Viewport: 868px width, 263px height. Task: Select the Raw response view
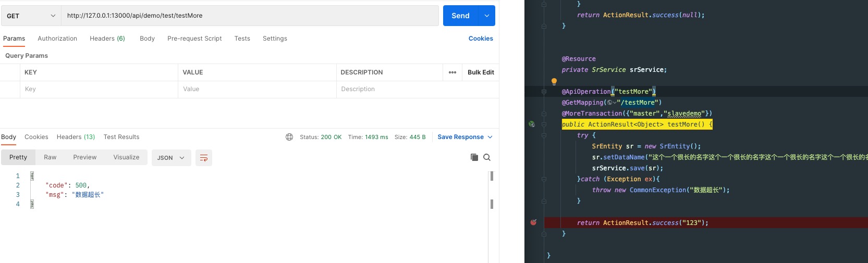50,157
